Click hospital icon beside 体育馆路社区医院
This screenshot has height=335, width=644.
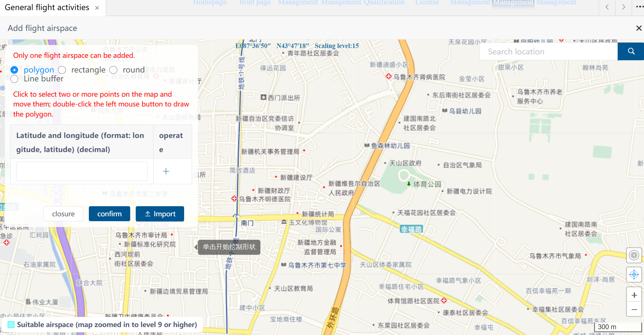[x=444, y=300]
